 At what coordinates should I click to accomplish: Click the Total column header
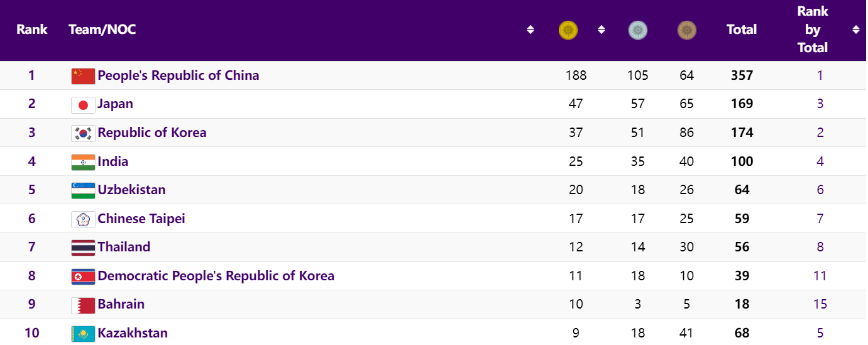tap(742, 30)
